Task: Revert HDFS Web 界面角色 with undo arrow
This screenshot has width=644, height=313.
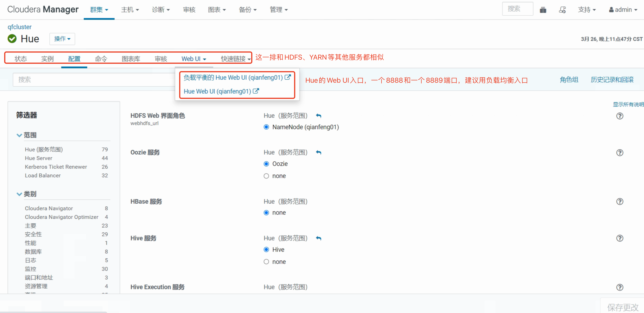Action: point(319,116)
